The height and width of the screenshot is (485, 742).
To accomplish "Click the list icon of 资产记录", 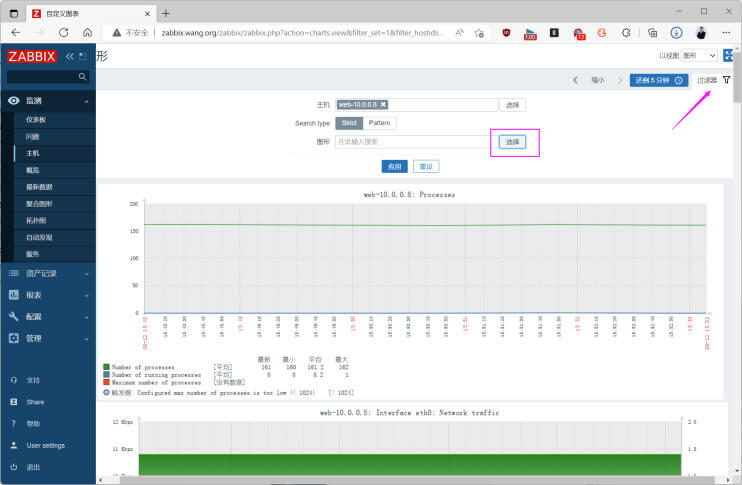I will pyautogui.click(x=14, y=273).
